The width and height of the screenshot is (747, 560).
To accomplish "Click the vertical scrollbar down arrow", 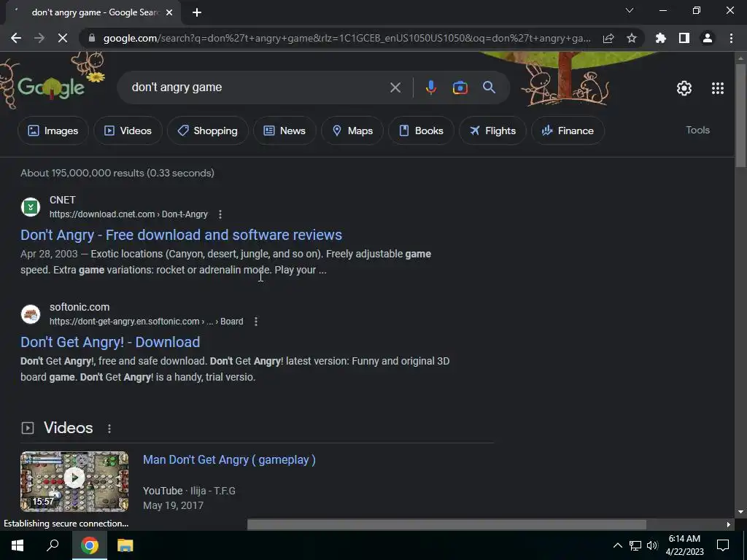I will [x=740, y=513].
